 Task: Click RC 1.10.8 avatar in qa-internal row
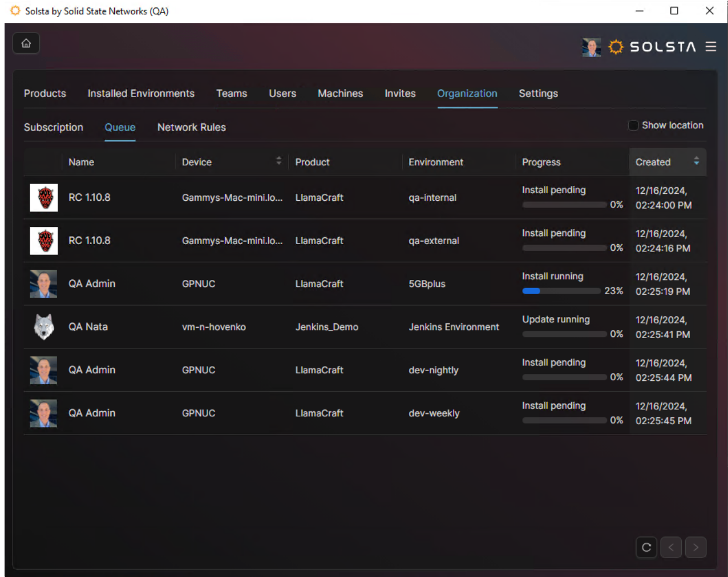[44, 198]
